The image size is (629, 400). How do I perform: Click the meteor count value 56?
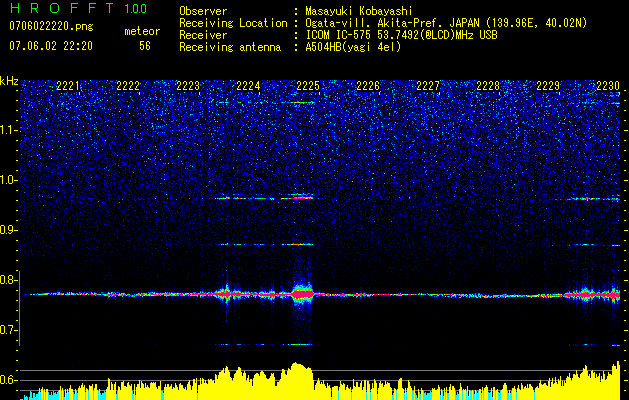(x=145, y=46)
